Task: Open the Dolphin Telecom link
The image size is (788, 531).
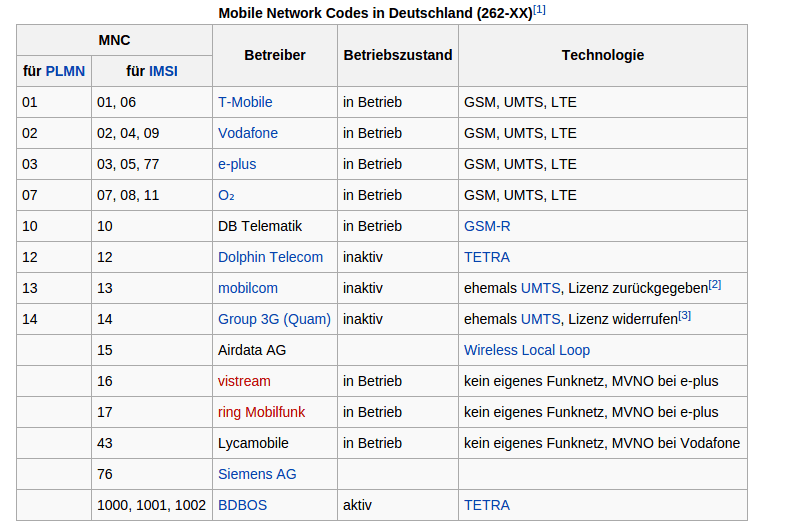Action: click(270, 257)
